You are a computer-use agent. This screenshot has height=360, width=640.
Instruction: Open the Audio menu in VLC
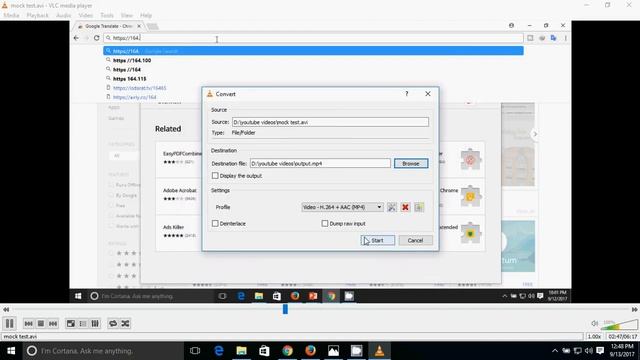coord(63,15)
